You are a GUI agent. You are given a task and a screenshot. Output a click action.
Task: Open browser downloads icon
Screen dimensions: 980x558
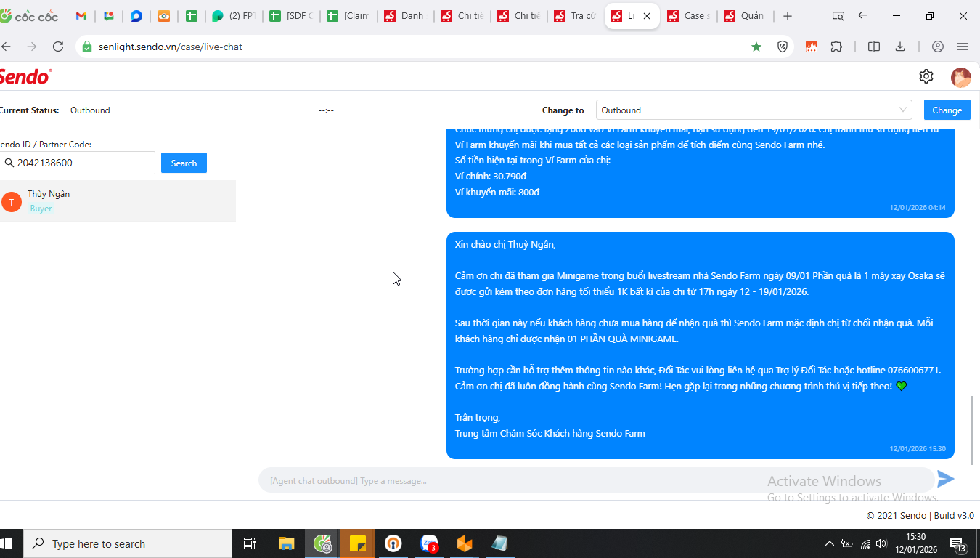[900, 46]
